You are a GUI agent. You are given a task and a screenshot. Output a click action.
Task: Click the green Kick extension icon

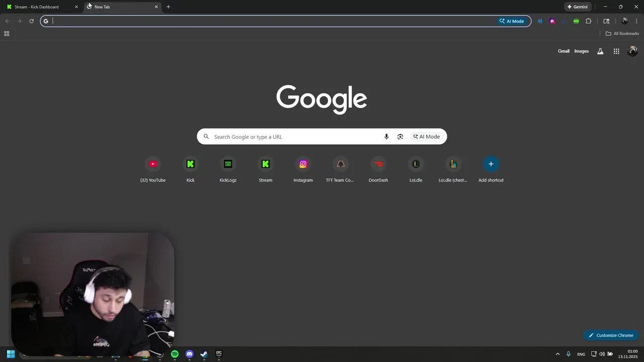(x=576, y=21)
